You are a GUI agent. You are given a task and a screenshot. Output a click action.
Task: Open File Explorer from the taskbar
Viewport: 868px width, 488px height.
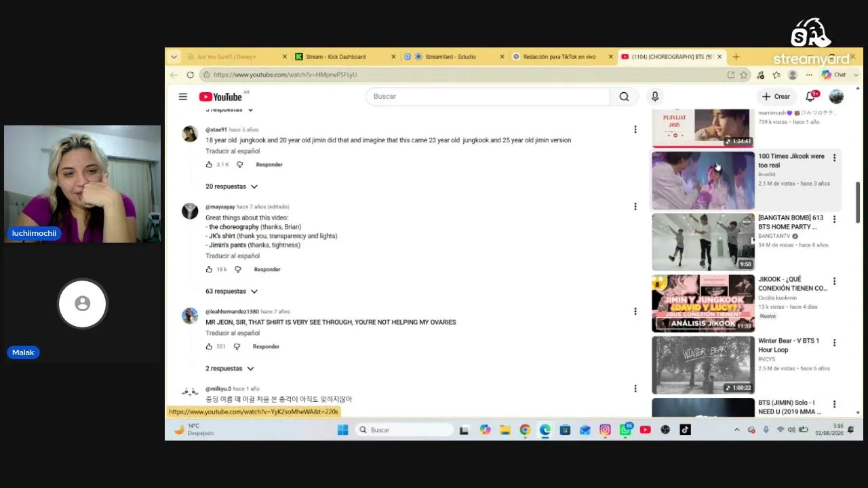(505, 430)
